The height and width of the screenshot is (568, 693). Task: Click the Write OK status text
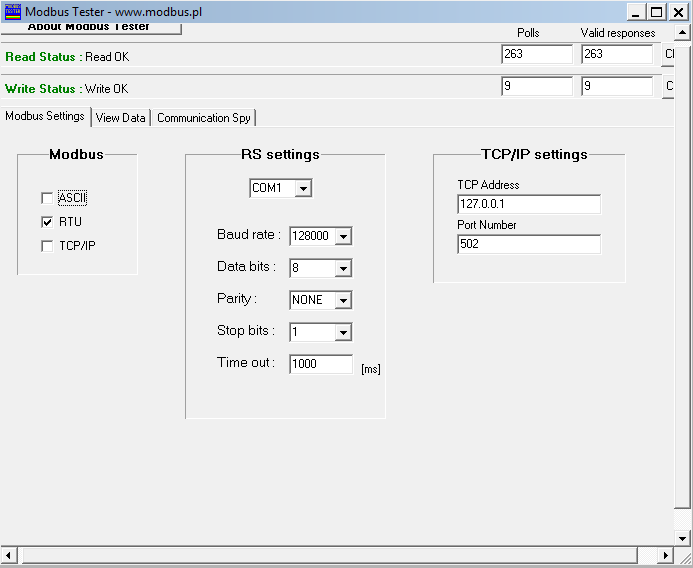(107, 89)
